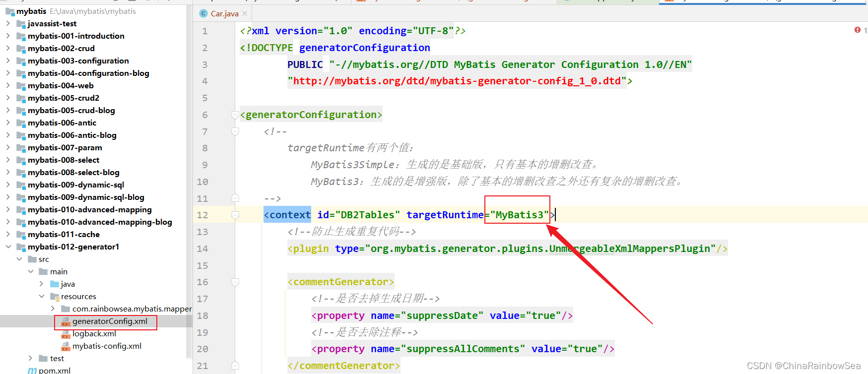Toggle fold marker for generatorConfiguration at line 6
Image resolution: width=868 pixels, height=374 pixels.
(235, 115)
